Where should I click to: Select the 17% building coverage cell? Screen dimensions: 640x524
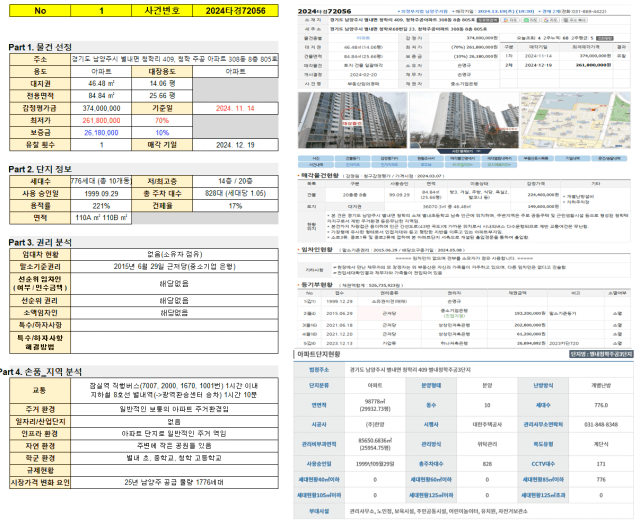point(236,206)
